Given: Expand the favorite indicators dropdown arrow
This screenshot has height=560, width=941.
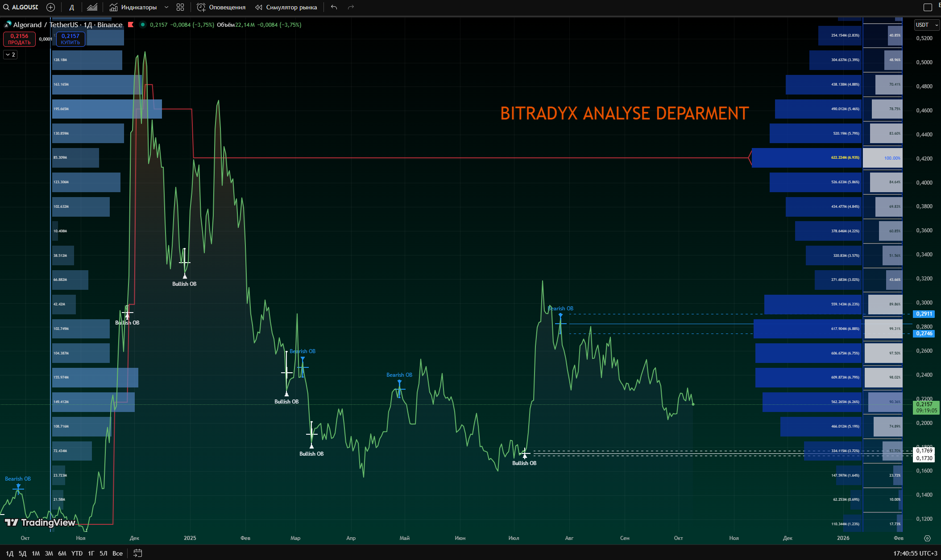Looking at the screenshot, I should (166, 7).
